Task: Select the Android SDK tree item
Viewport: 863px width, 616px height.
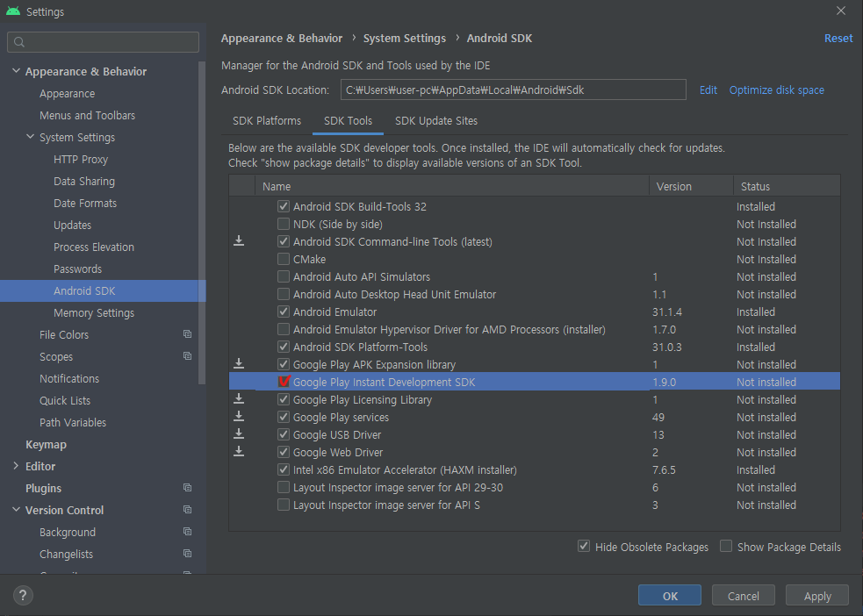Action: [103, 291]
